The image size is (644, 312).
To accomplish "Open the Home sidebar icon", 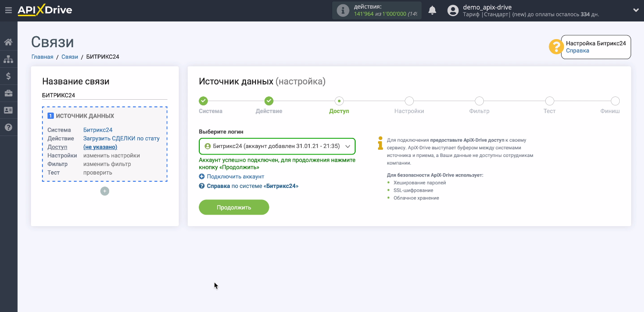I will (x=9, y=42).
